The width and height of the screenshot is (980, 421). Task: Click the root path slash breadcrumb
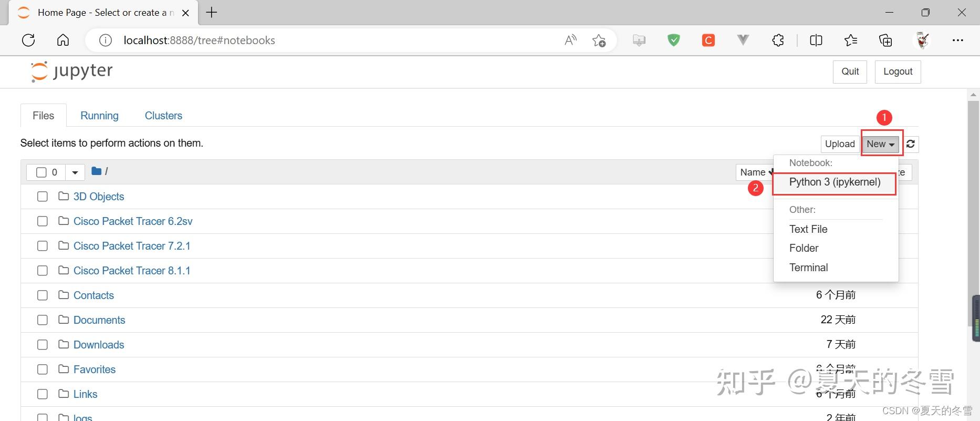click(106, 171)
